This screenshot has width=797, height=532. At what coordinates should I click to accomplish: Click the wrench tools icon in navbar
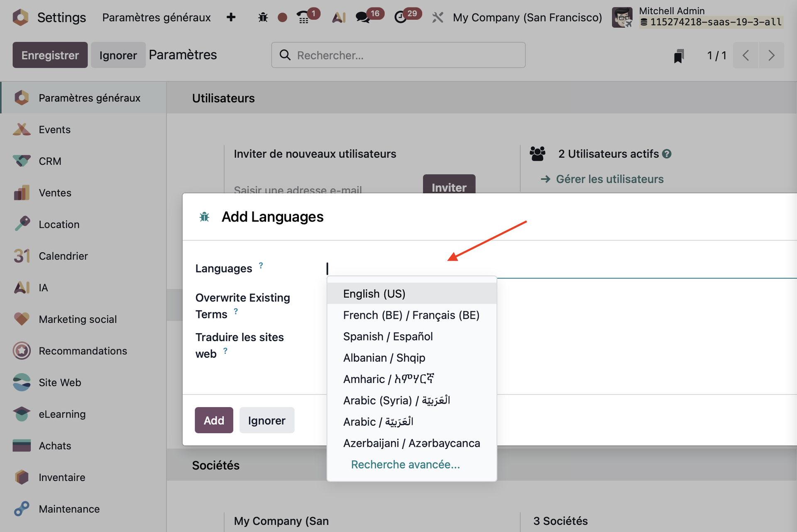click(x=438, y=17)
